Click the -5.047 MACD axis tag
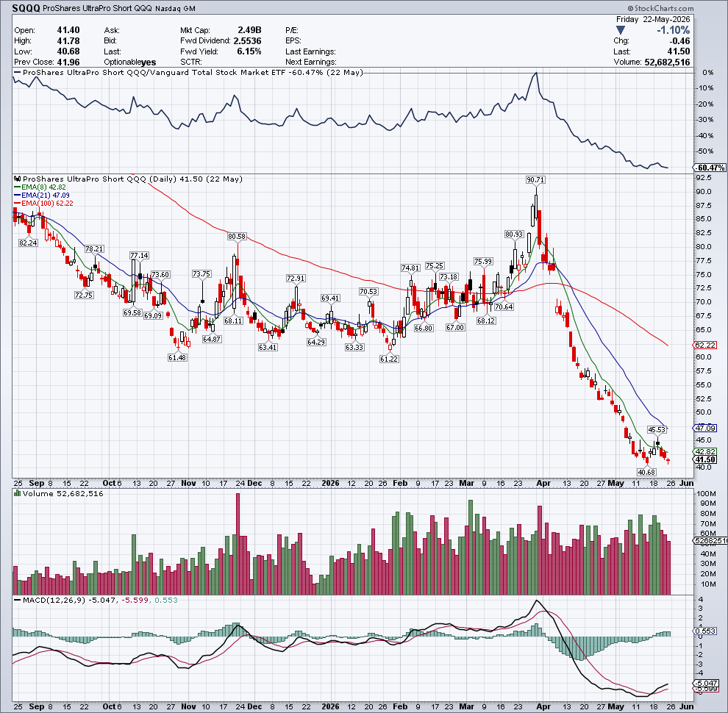728x713 pixels. coord(706,684)
